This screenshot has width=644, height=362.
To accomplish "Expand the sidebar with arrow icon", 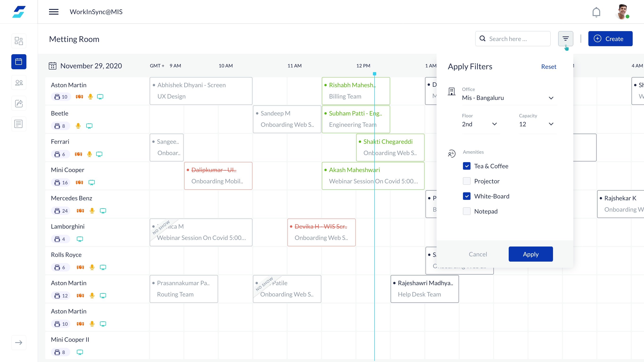I will [x=19, y=342].
